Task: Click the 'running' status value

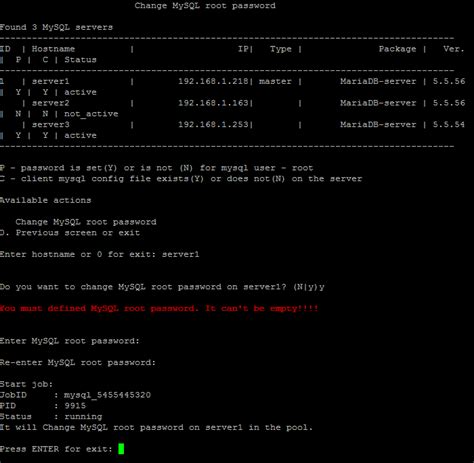Action: pos(83,417)
